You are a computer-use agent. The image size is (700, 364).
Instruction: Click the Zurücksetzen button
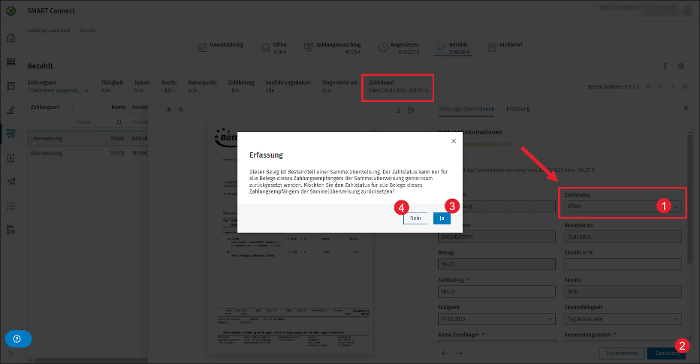[622, 353]
